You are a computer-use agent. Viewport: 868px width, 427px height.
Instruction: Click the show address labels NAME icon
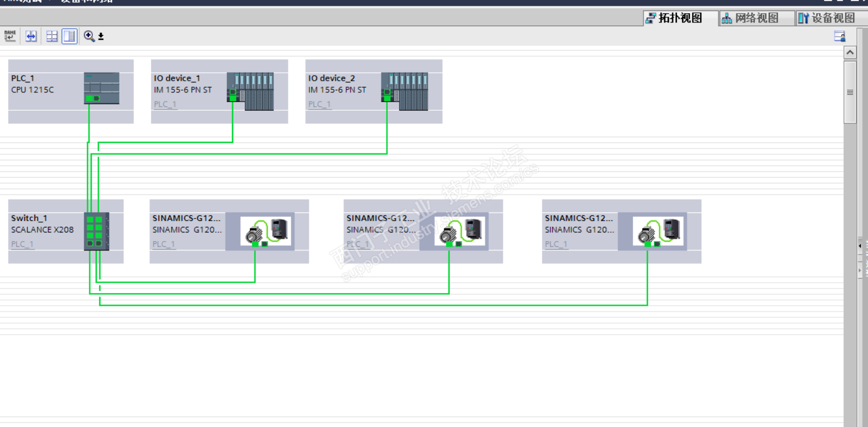10,36
